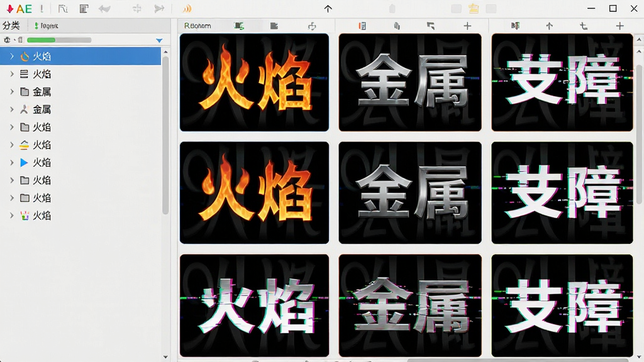Expand the blue play-icon 火焰 row chevron
The image size is (644, 362).
pyautogui.click(x=12, y=163)
